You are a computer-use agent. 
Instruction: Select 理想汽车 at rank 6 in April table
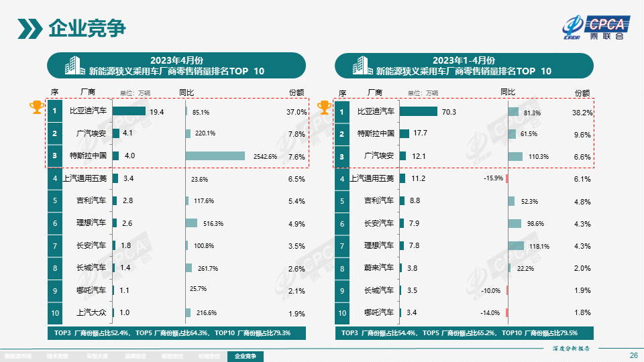pyautogui.click(x=91, y=223)
